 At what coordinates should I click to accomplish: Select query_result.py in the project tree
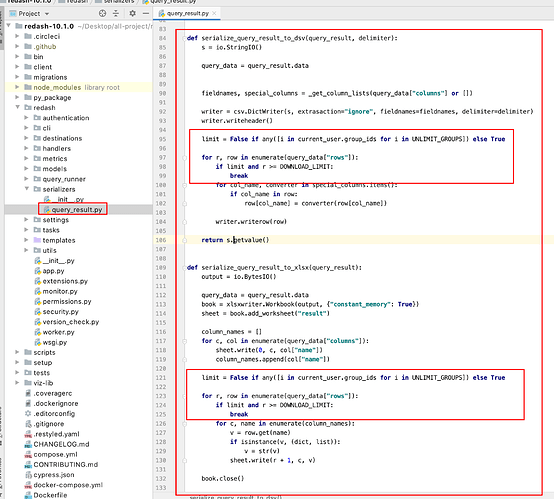pos(77,210)
